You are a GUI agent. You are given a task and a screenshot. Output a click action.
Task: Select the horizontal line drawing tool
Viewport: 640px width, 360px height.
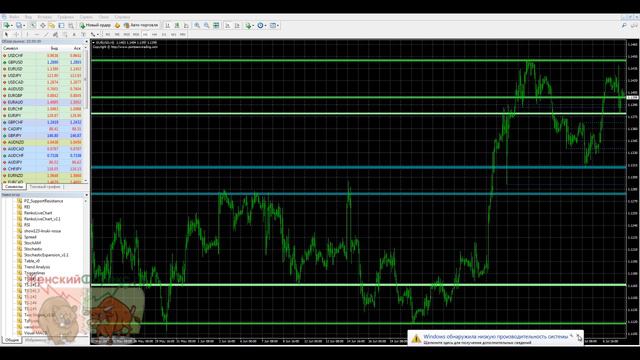pos(36,35)
